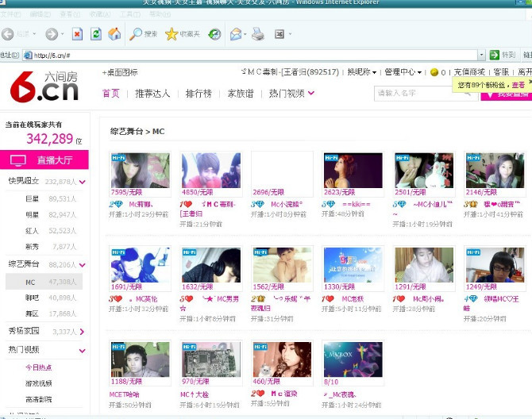
Task: Stop page loading with red X icon
Action: pyautogui.click(x=77, y=34)
